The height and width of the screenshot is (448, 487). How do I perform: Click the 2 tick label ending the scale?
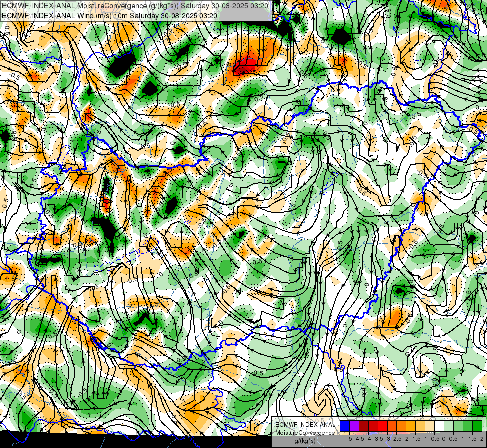coord(482,439)
